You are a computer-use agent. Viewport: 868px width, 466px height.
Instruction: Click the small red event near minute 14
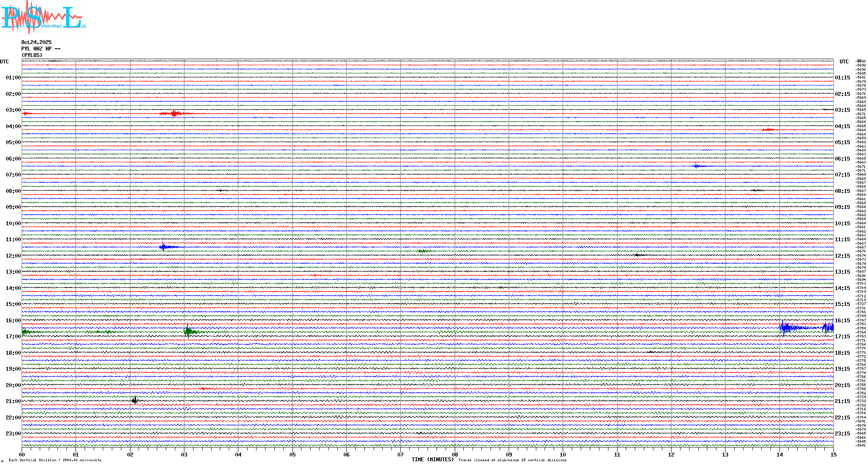click(x=768, y=129)
